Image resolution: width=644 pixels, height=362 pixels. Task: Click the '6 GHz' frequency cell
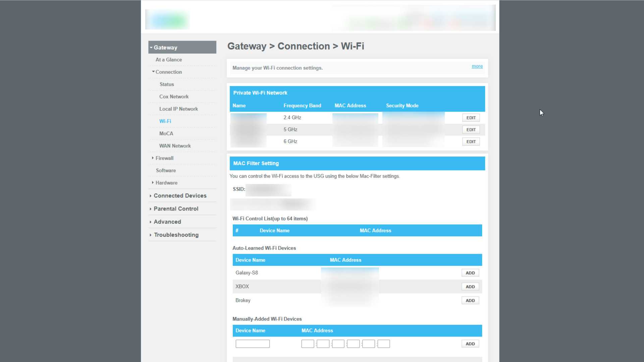pos(290,141)
